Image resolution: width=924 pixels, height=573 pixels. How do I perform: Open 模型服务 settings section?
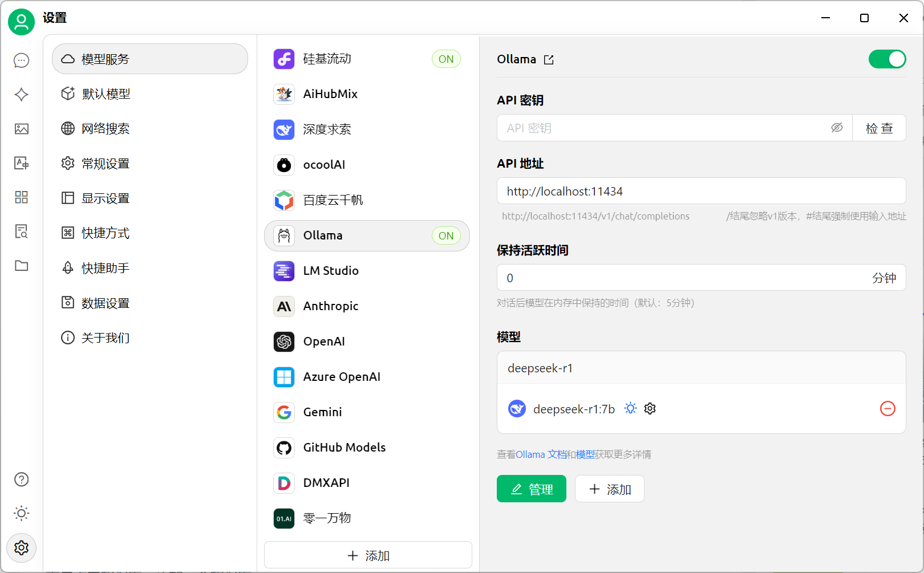[x=150, y=59]
